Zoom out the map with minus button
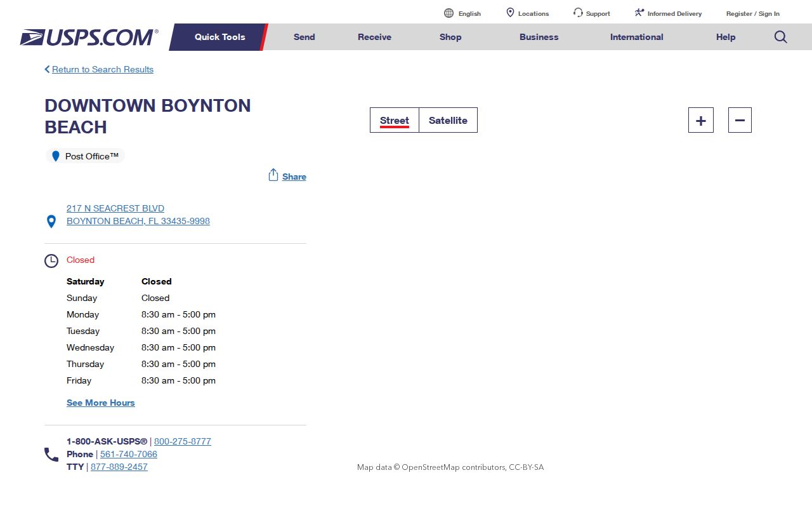The height and width of the screenshot is (508, 812). pyautogui.click(x=740, y=120)
